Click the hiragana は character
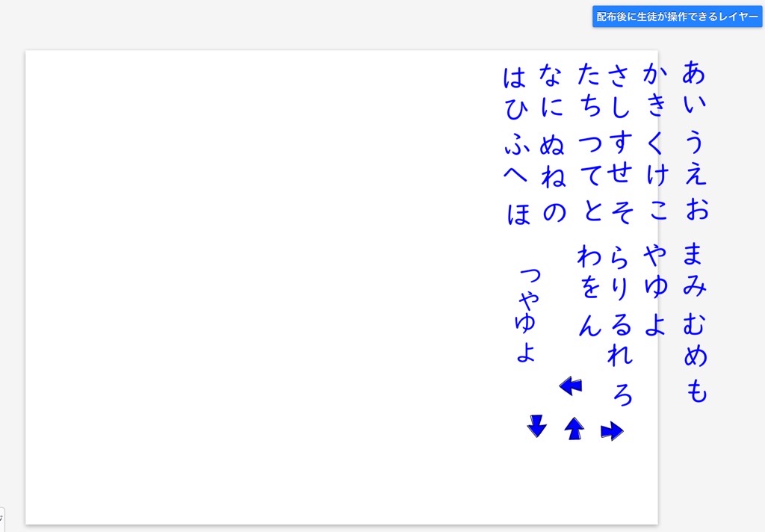The width and height of the screenshot is (765, 532). tap(515, 77)
